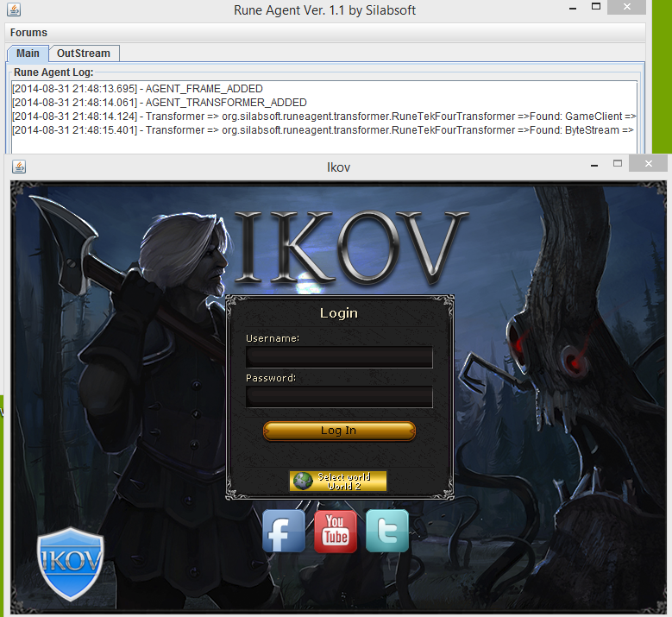Click the globe icon on Select world
The image size is (672, 617).
pyautogui.click(x=304, y=481)
